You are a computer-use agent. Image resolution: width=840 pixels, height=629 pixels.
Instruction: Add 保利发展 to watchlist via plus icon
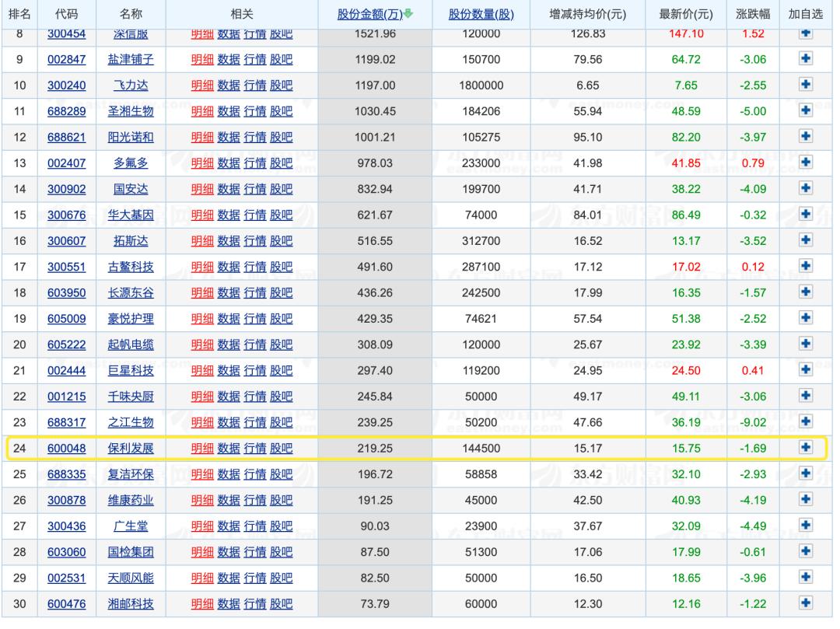tap(805, 448)
